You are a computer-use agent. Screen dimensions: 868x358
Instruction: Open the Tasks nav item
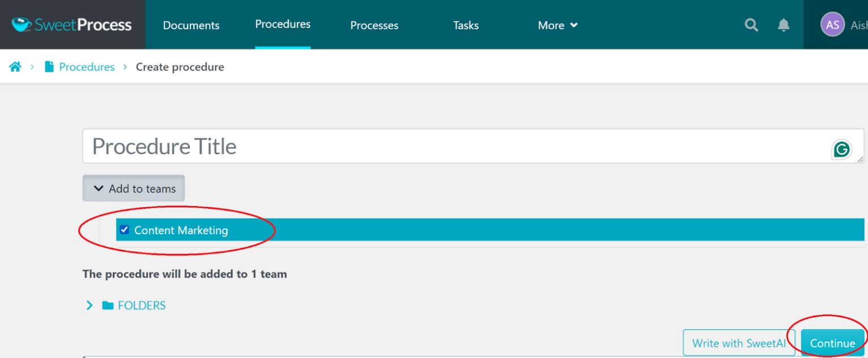pos(466,25)
